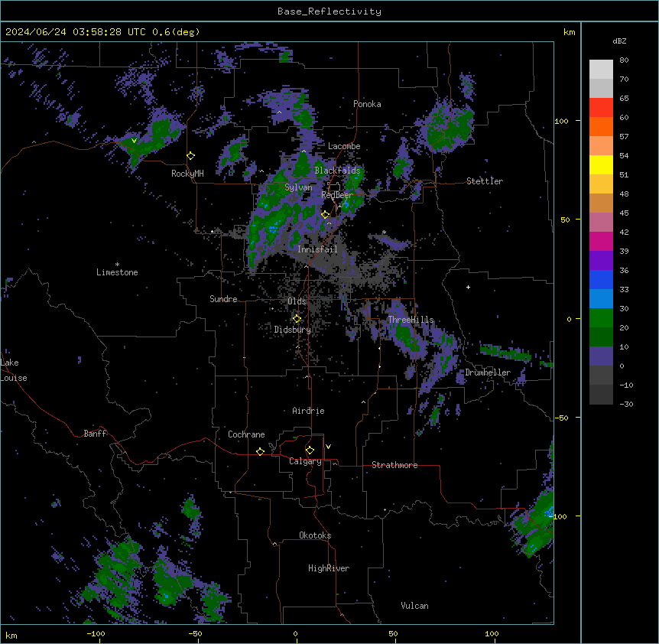Click the -100 tick on bottom km axis
The width and height of the screenshot is (659, 644).
click(96, 634)
